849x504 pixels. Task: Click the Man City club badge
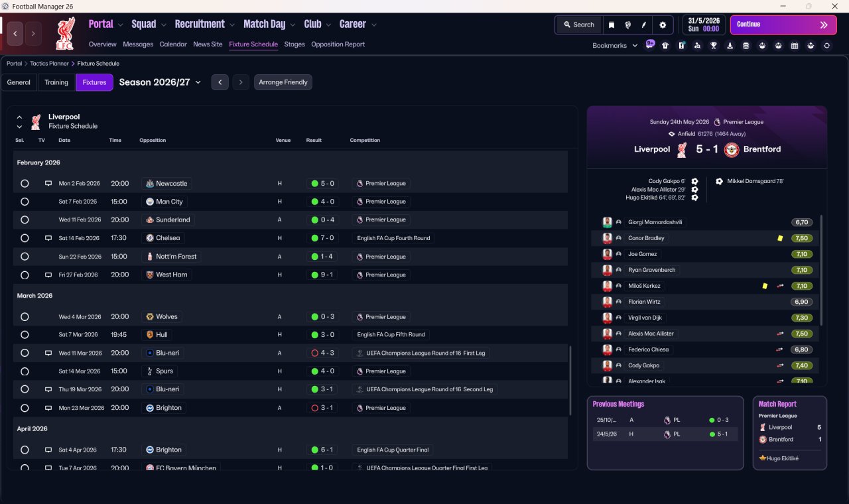tap(150, 202)
